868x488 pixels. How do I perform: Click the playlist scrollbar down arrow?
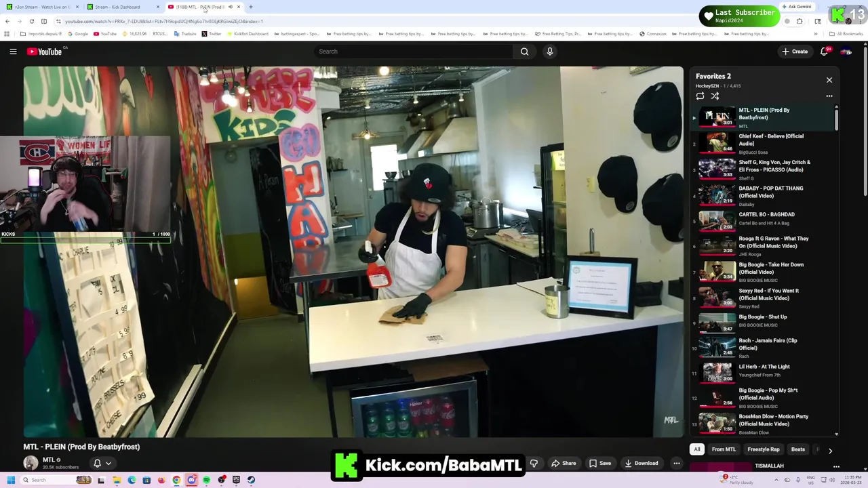[836, 434]
